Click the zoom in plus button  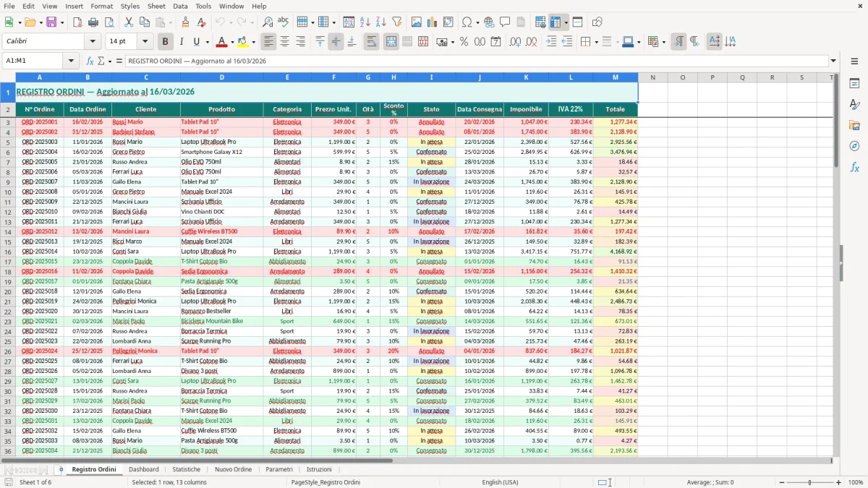(x=839, y=482)
